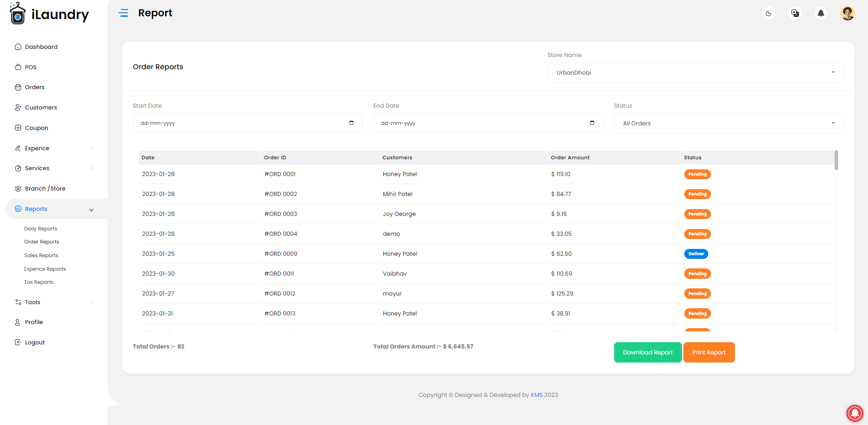Click the End Date input field
Image resolution: width=868 pixels, height=425 pixels.
click(x=488, y=123)
